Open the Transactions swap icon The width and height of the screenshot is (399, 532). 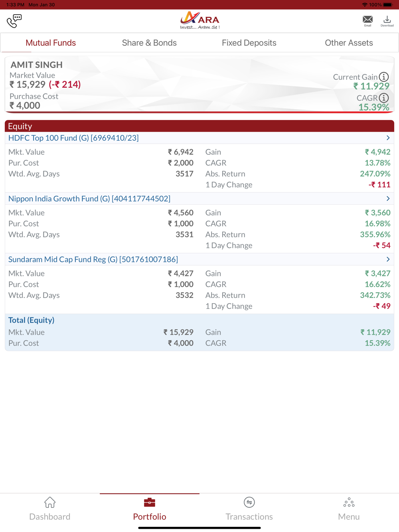coord(249,502)
